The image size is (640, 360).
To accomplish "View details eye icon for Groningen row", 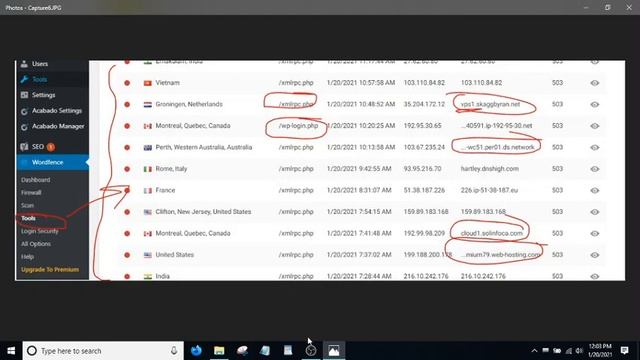I will coord(595,104).
